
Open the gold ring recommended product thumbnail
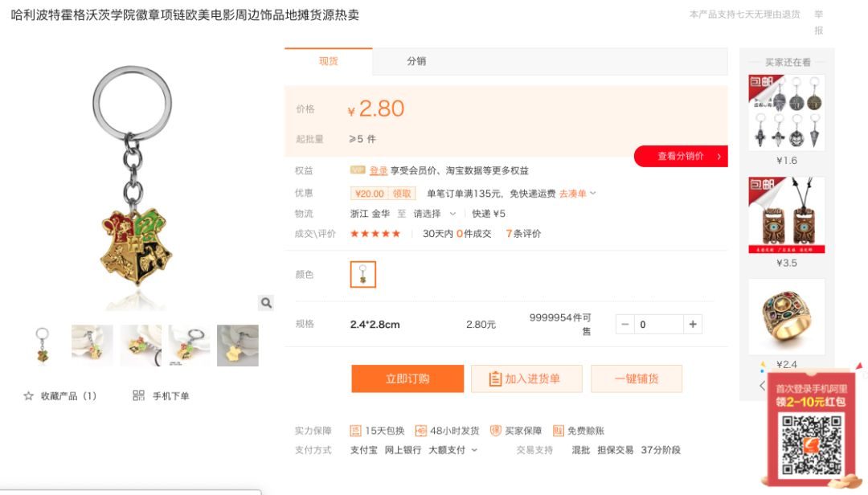pyautogui.click(x=787, y=317)
